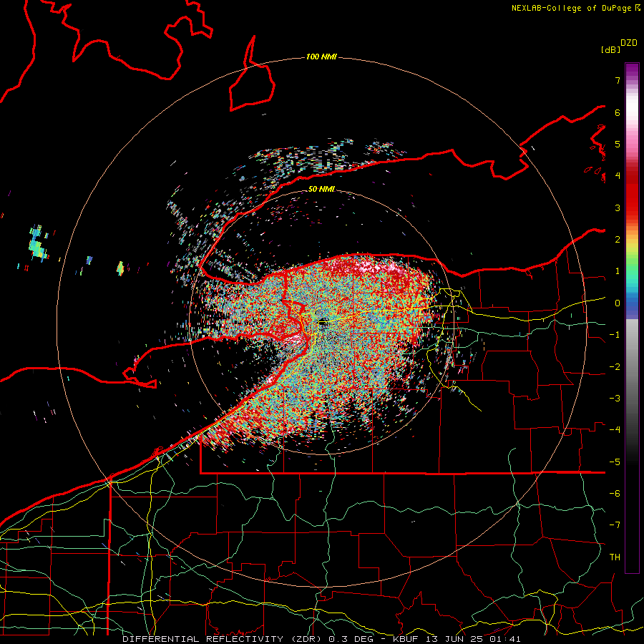Click the -5 value on the color scale
Screen dimensions: 644x644
[x=615, y=462]
